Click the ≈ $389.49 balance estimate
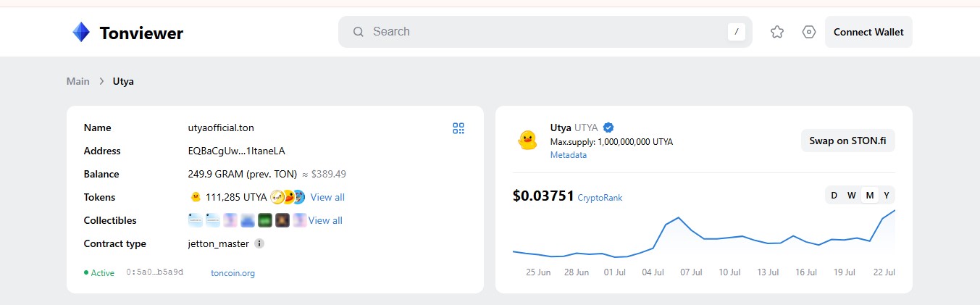Screen dimensions: 980x305 [324, 174]
